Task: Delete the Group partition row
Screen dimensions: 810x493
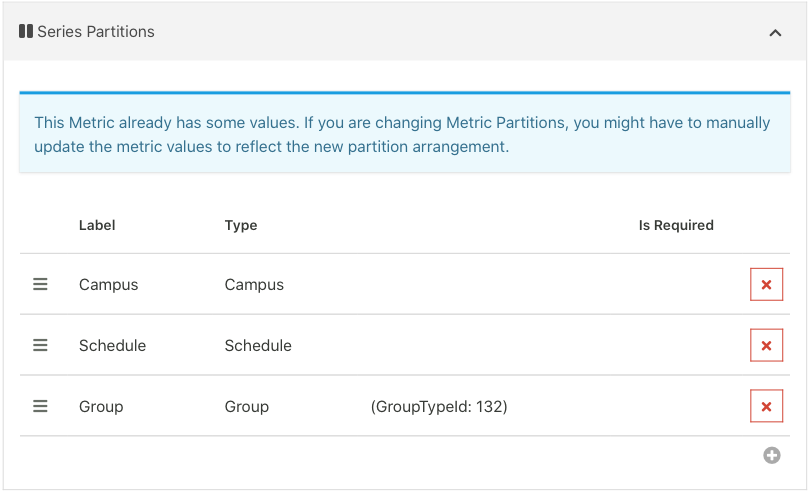Action: [766, 406]
